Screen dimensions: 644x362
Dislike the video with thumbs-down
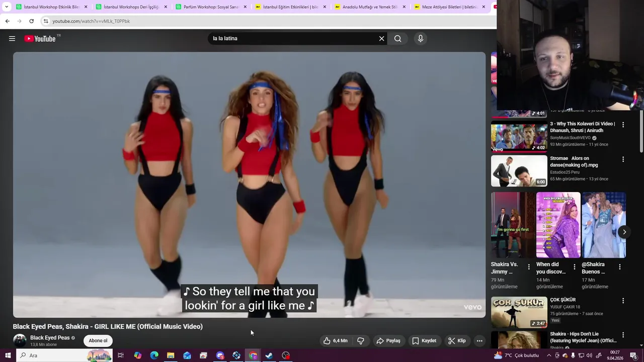pos(361,340)
